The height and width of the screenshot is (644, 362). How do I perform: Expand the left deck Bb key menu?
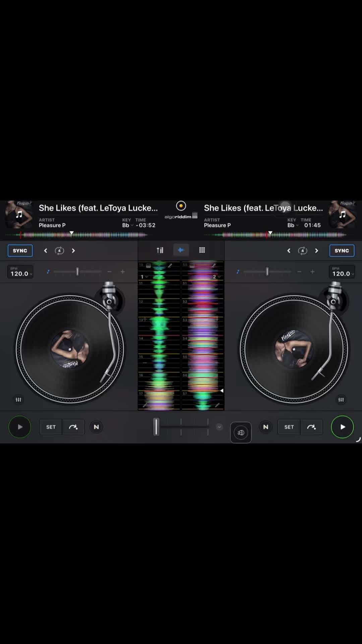pos(127,225)
